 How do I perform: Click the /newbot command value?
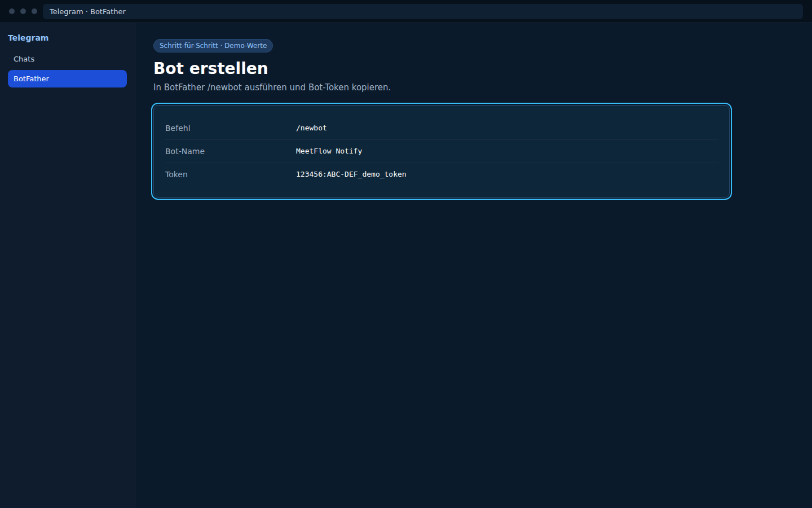pos(311,128)
